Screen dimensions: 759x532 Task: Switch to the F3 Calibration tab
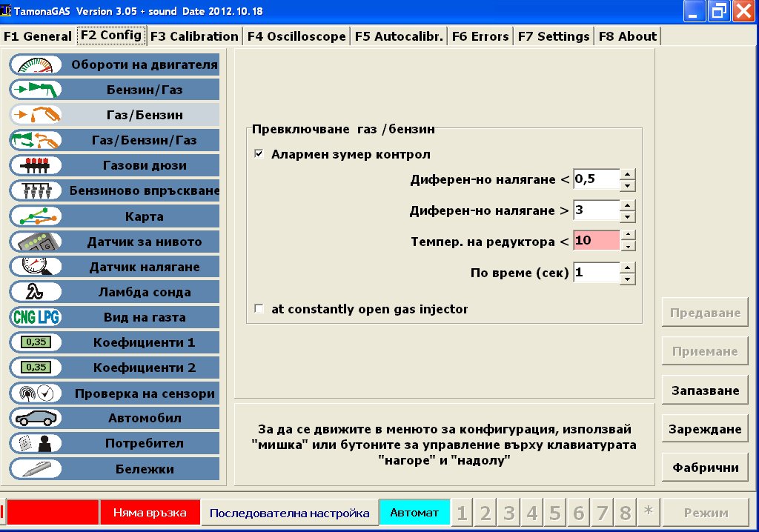click(194, 36)
